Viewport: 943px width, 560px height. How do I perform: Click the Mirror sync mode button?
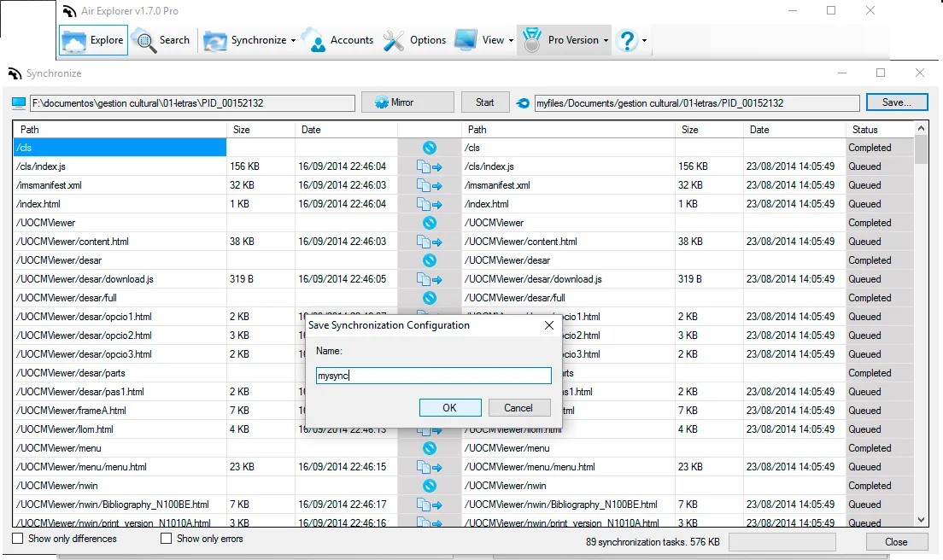coord(407,102)
